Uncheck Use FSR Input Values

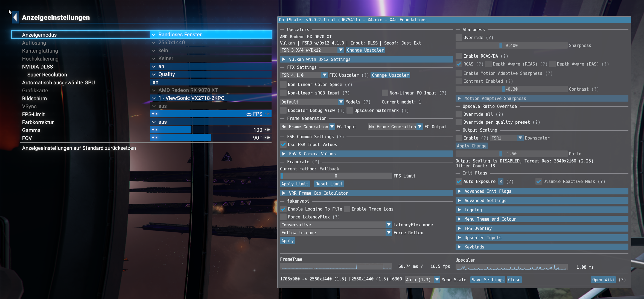click(283, 144)
